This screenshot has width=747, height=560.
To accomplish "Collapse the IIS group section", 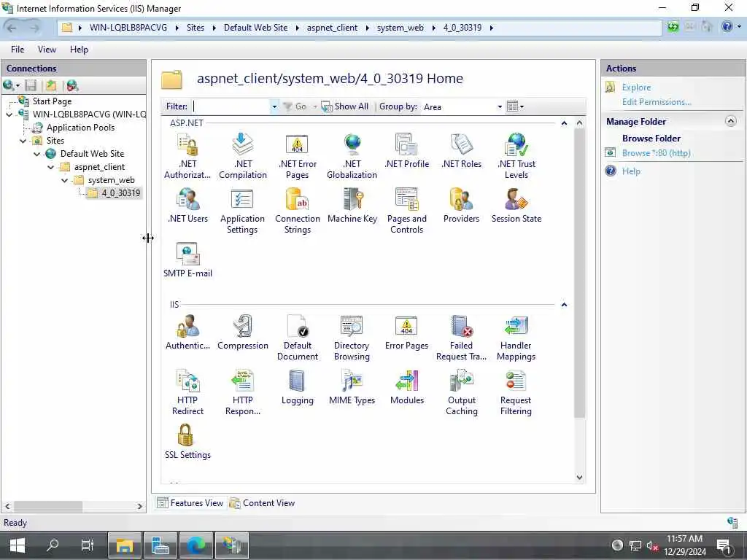I will (564, 305).
